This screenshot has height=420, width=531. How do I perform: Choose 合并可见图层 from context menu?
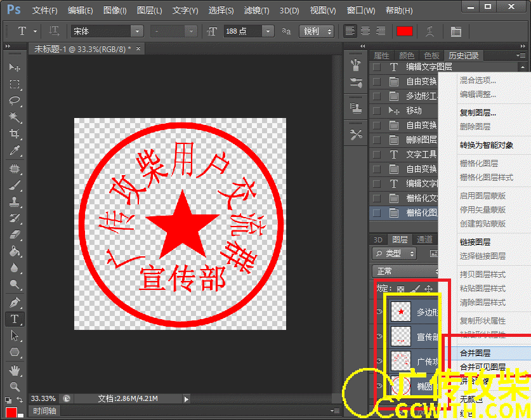[483, 367]
